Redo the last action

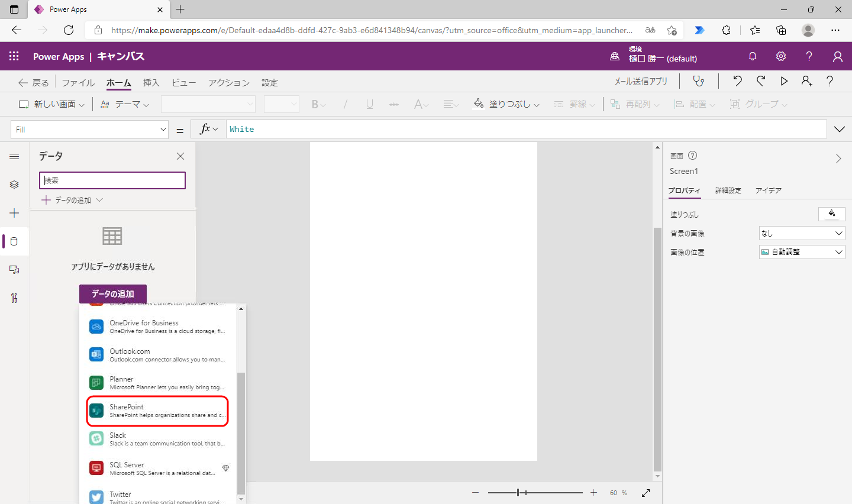[x=761, y=81]
